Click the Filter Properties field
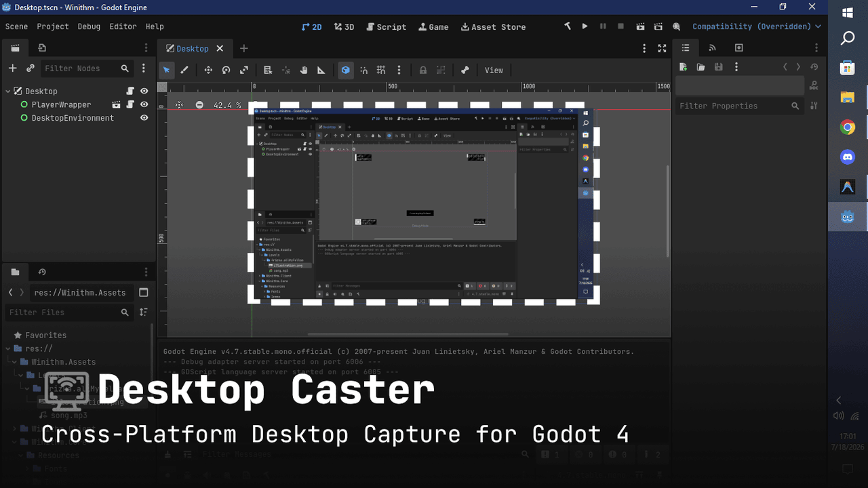The image size is (868, 488). [x=739, y=106]
